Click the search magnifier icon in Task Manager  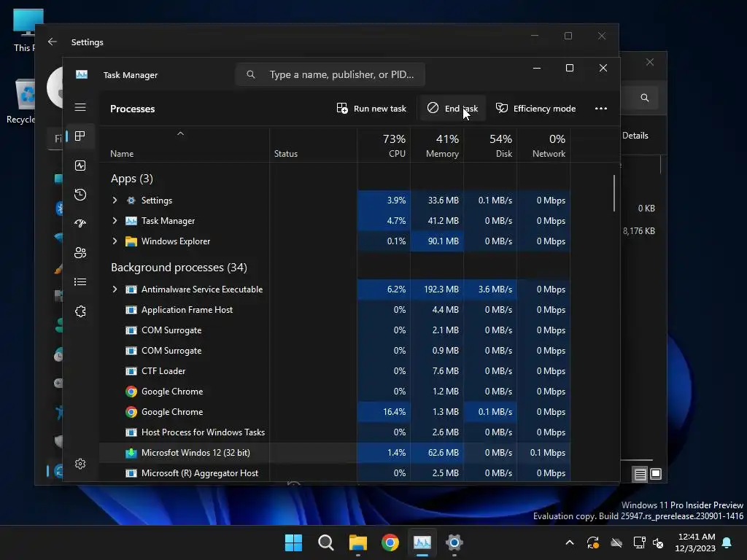(x=251, y=75)
